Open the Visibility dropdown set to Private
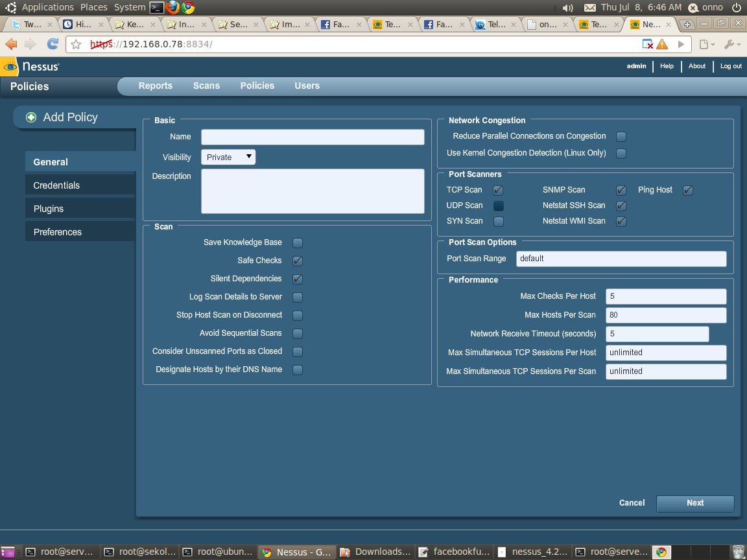This screenshot has height=560, width=747. [x=228, y=157]
